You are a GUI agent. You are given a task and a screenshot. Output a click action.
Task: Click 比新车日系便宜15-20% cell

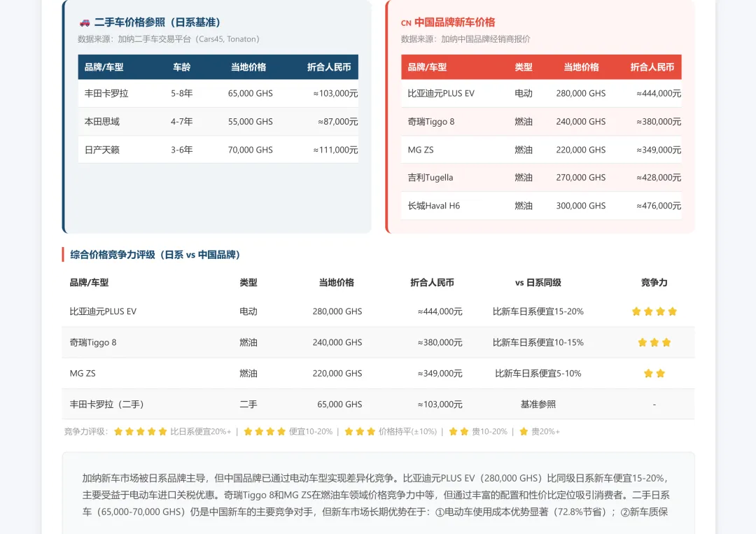click(538, 311)
